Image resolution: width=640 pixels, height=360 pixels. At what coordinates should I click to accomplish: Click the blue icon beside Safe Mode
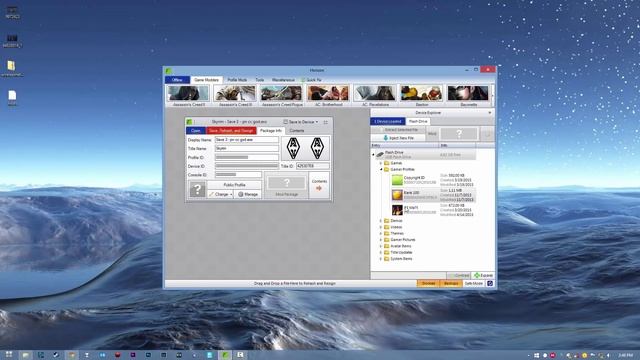pos(490,283)
